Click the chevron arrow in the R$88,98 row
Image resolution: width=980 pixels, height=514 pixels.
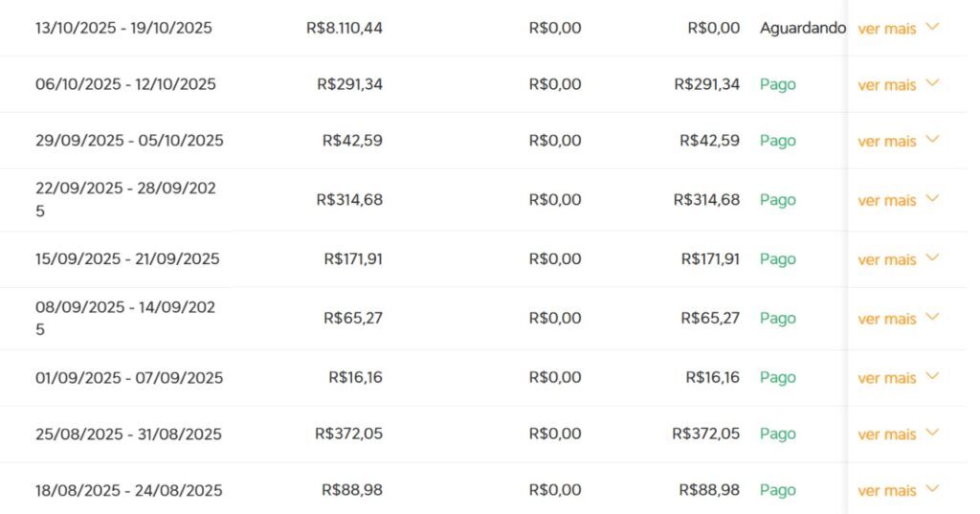[932, 489]
